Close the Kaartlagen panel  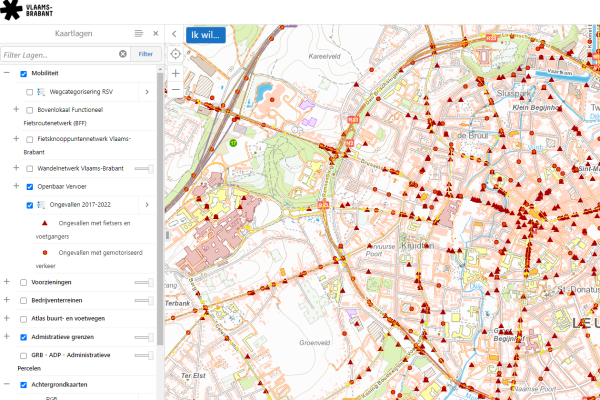[x=155, y=33]
